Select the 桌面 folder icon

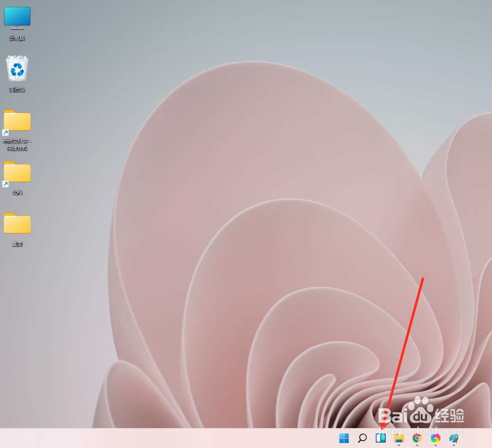tap(17, 223)
